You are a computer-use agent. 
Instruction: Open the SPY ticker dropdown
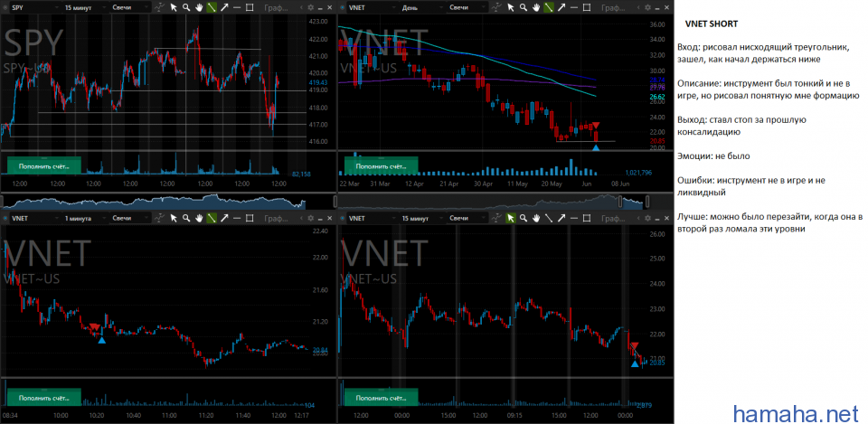coord(35,8)
